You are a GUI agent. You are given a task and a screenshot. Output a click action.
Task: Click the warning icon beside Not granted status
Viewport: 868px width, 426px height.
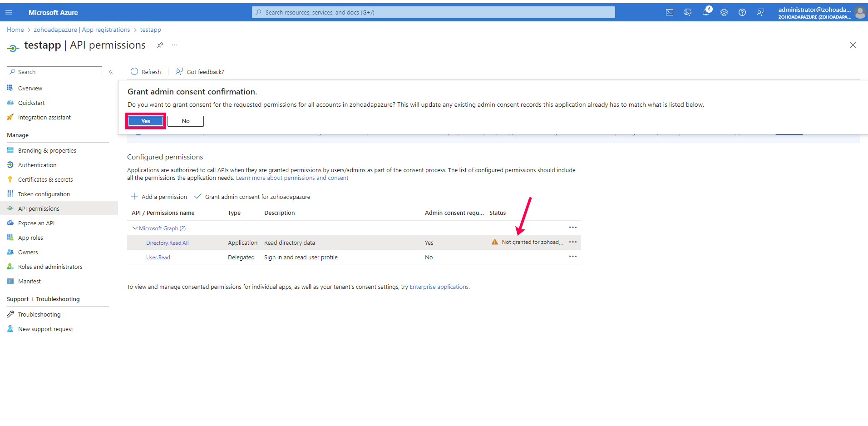pos(495,242)
